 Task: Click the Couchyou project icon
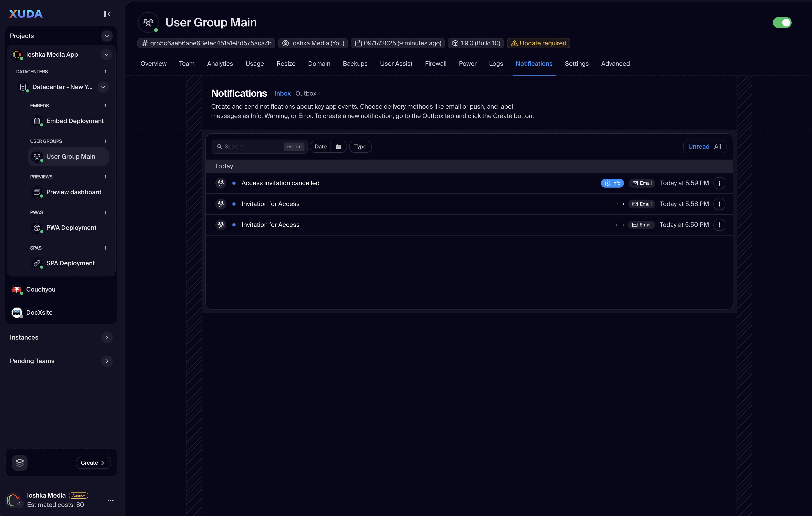(17, 290)
